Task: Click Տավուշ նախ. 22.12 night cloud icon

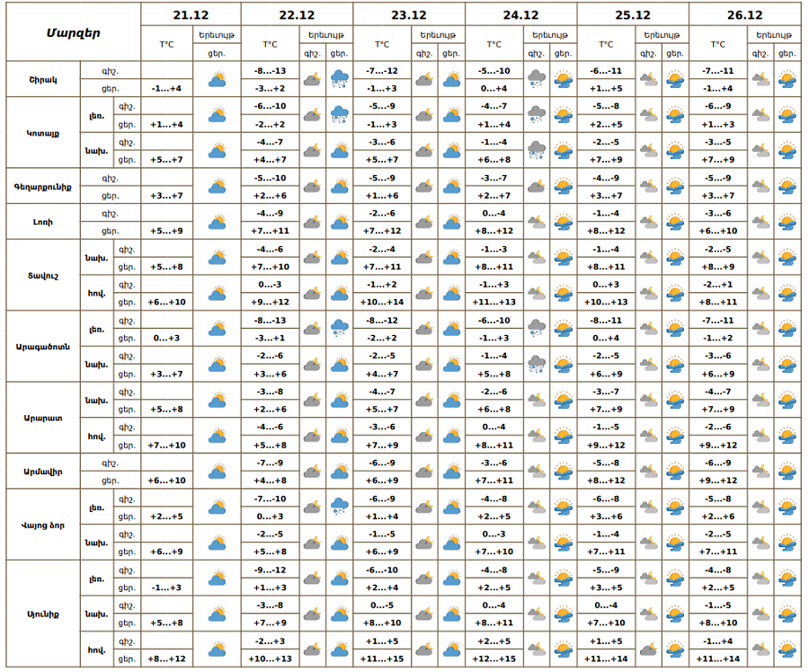Action: [312, 257]
